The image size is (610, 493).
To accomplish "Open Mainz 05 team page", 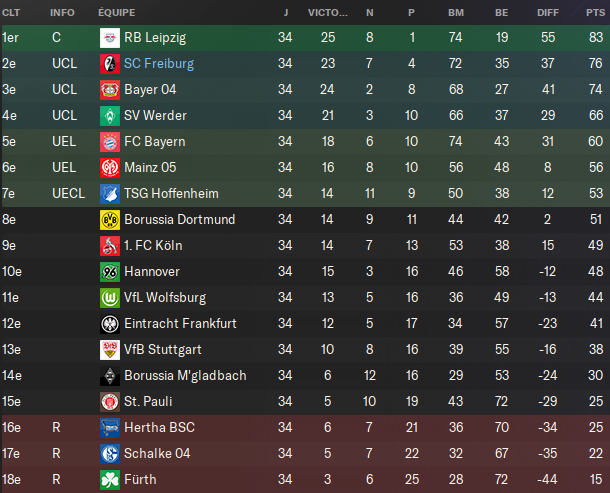I will click(x=150, y=167).
